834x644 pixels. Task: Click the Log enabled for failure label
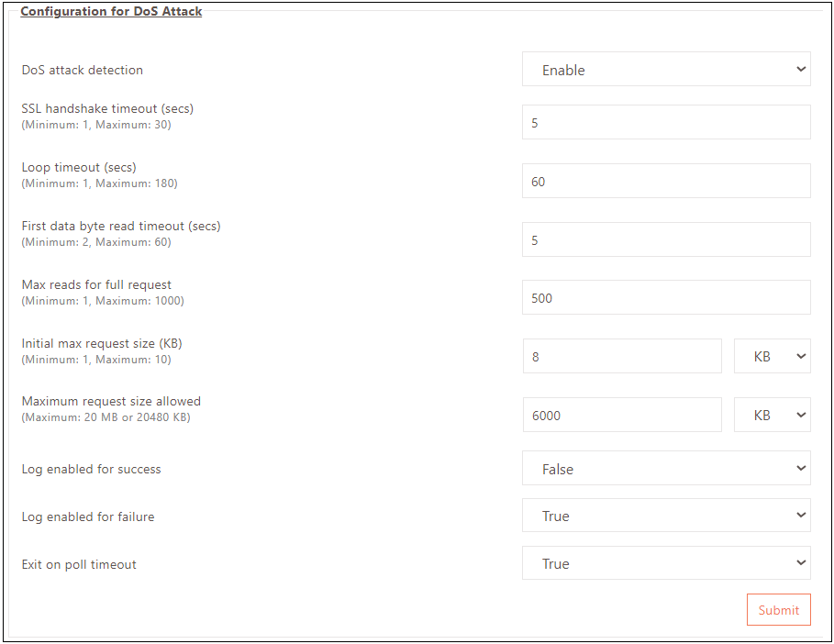(x=88, y=516)
